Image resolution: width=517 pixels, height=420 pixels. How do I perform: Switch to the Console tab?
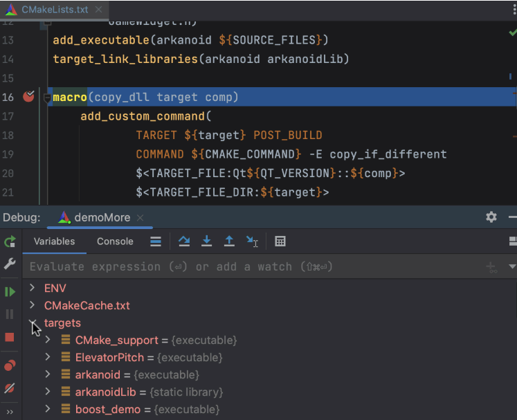click(115, 241)
